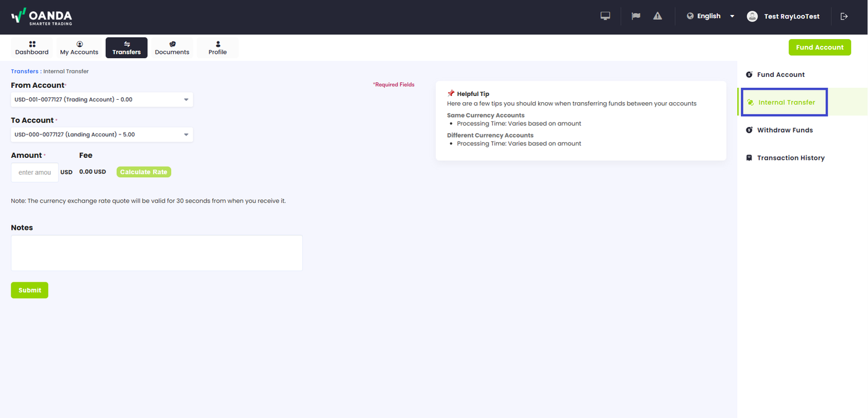Click the green Fund Account button
The image size is (868, 418).
(820, 47)
